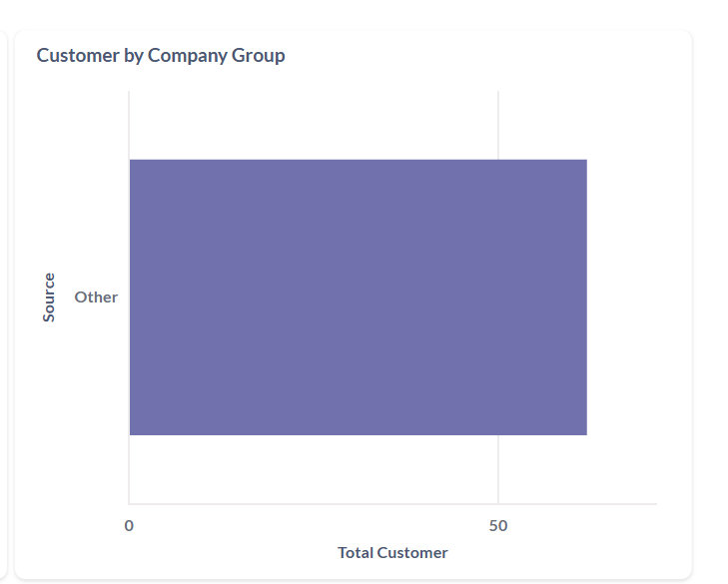Click the 50 tick label
This screenshot has height=584, width=728.
point(498,526)
